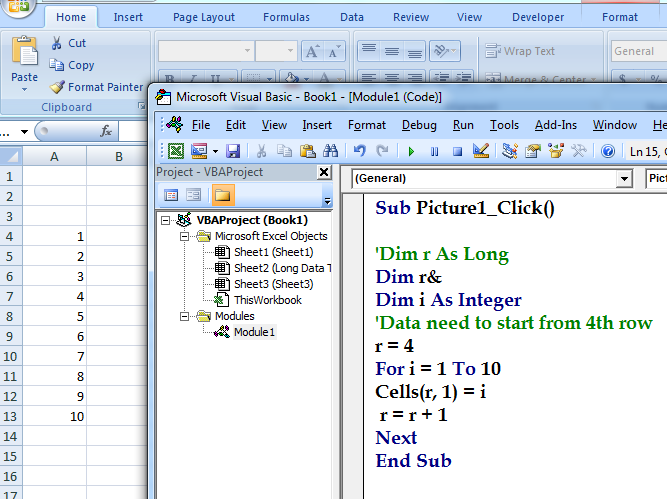This screenshot has height=499, width=670.
Task: Click the Reset stop icon
Action: [457, 152]
